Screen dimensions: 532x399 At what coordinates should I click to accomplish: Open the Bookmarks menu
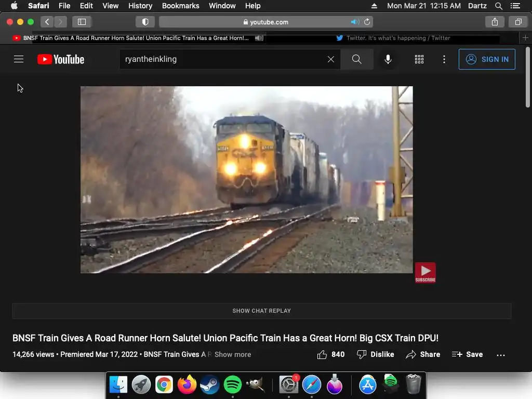point(180,6)
